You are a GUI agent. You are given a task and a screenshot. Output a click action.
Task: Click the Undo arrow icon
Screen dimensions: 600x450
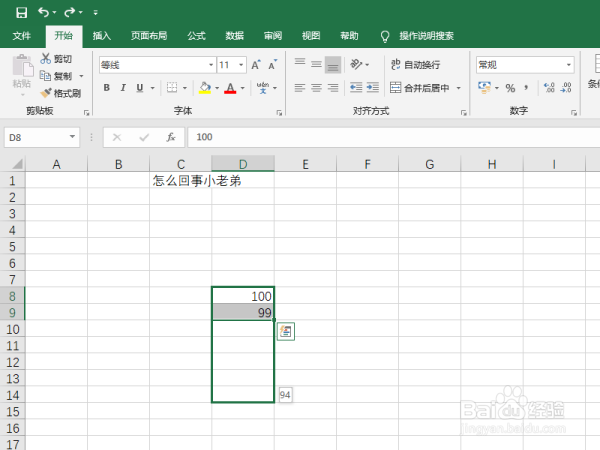click(43, 13)
